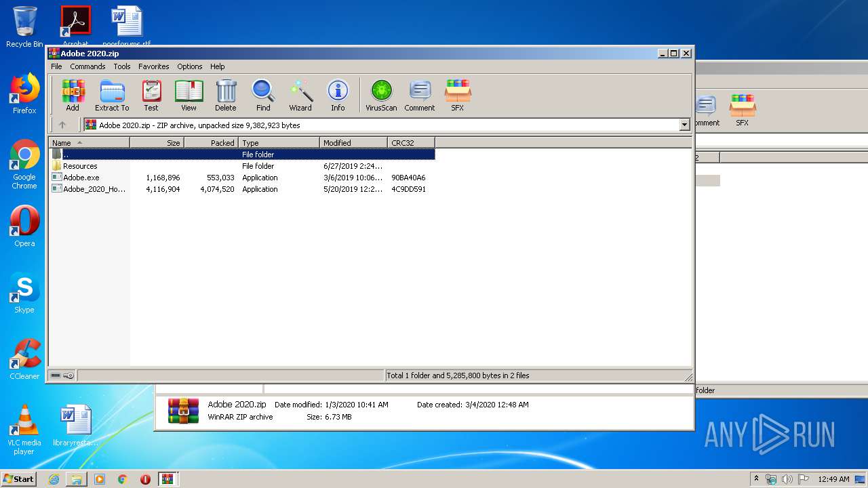Click Chrome icon in taskbar
The width and height of the screenshot is (868, 488).
point(123,479)
